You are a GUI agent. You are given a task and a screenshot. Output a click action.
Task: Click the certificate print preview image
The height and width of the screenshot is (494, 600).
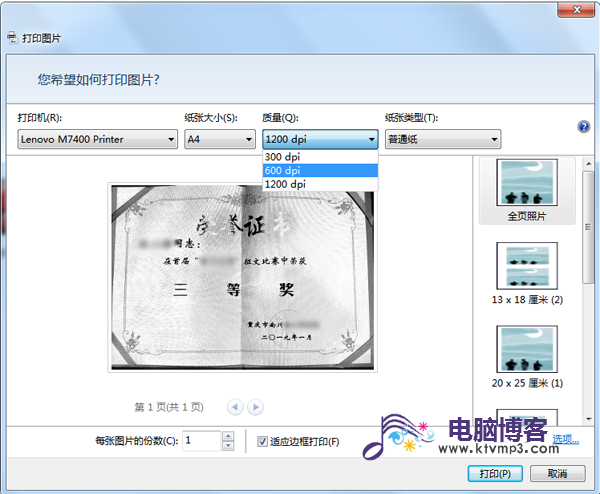(x=243, y=277)
